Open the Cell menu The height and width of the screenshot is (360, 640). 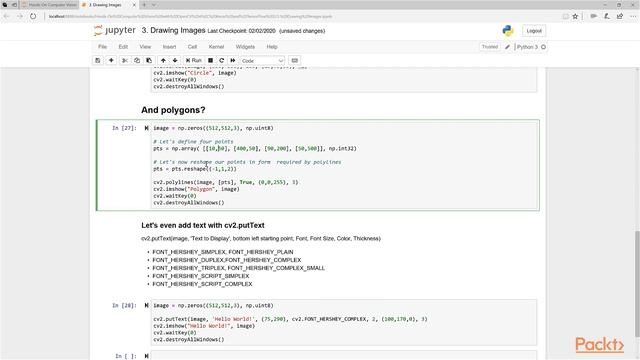tap(192, 47)
